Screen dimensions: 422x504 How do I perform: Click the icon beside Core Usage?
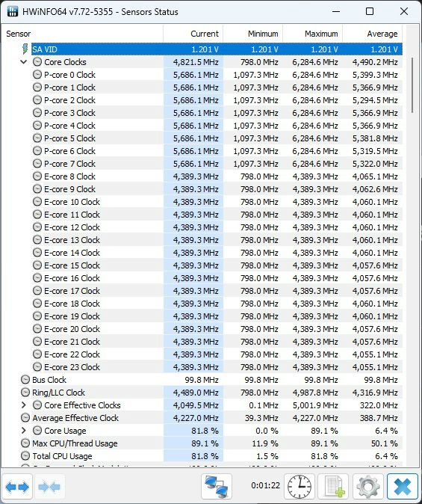[x=37, y=431]
